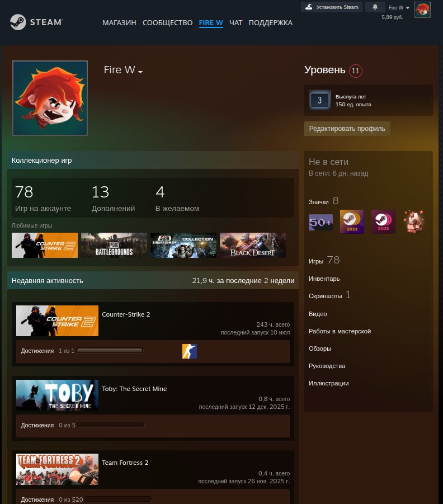
Task: Open the СООБЩЕСТВО menu
Action: coord(167,23)
